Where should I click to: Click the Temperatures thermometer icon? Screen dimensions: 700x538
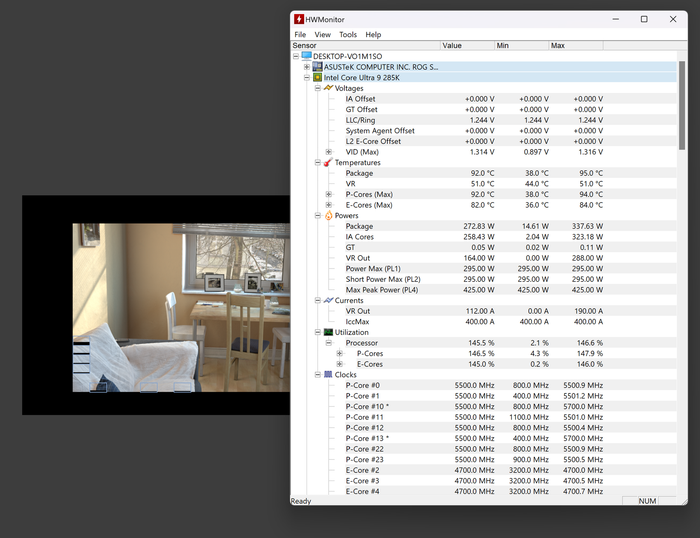click(328, 162)
